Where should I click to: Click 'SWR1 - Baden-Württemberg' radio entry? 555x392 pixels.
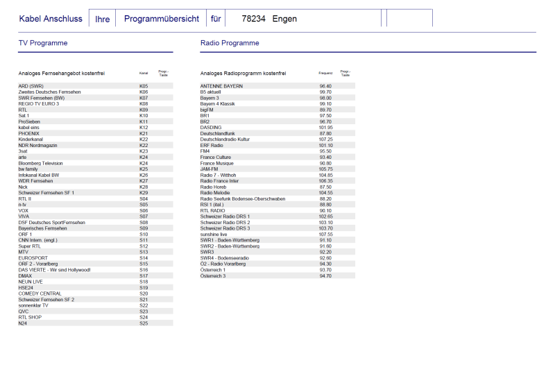[230, 240]
